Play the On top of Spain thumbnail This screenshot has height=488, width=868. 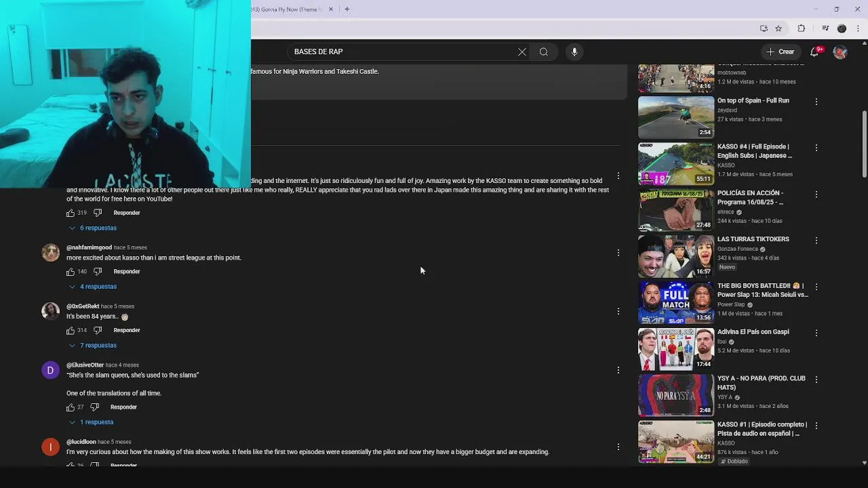(x=676, y=117)
